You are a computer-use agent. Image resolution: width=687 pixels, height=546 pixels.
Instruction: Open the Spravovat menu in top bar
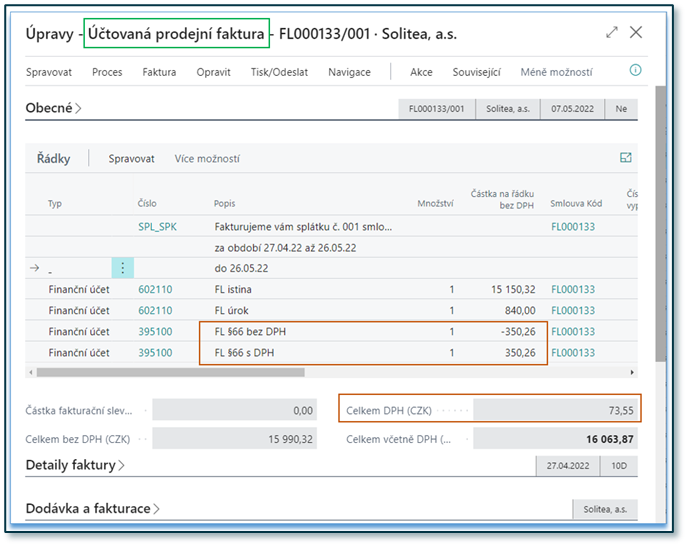click(48, 72)
